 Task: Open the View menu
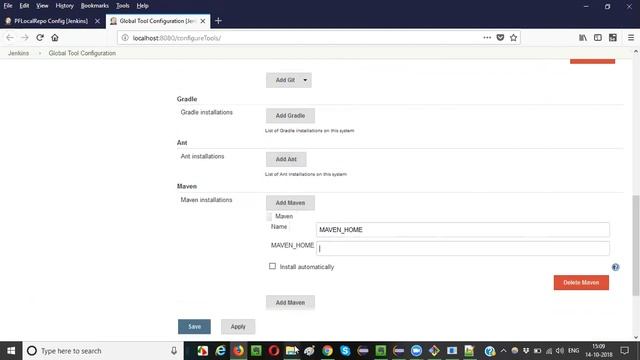point(42,6)
